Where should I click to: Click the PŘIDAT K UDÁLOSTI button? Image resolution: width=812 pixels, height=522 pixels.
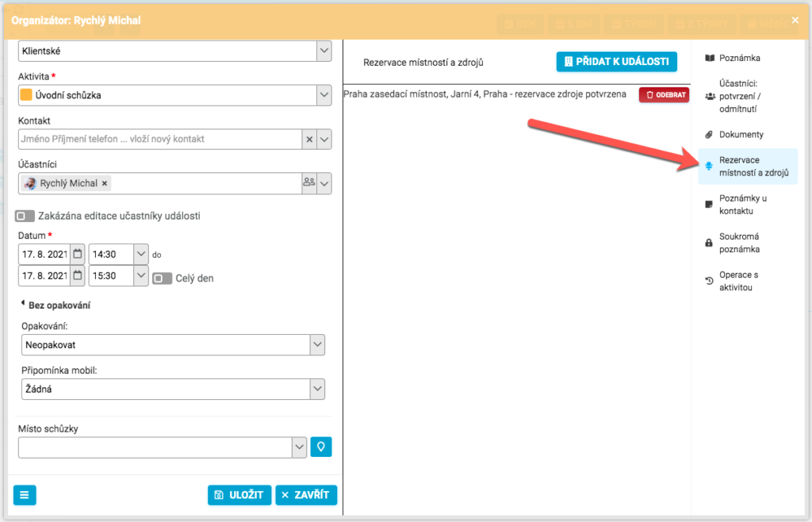pos(617,62)
